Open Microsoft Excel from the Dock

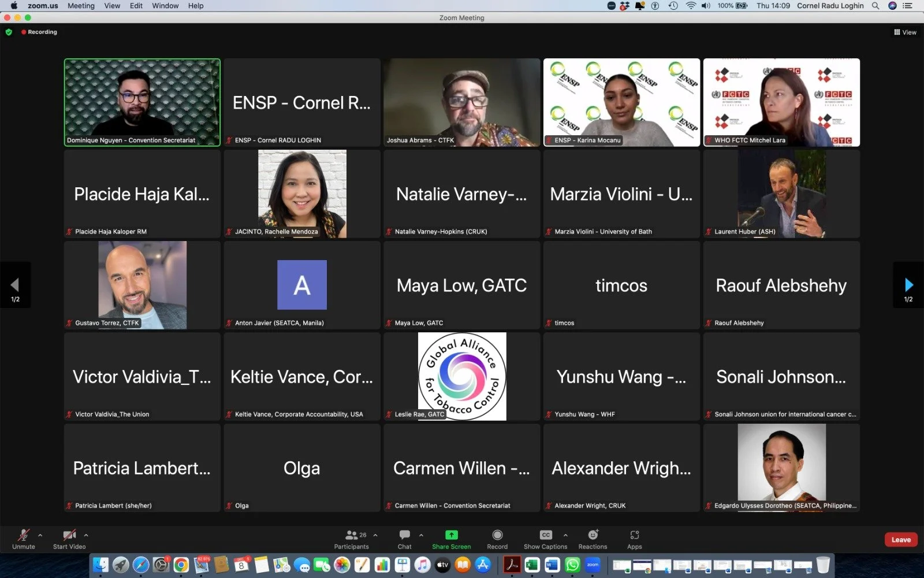click(532, 565)
